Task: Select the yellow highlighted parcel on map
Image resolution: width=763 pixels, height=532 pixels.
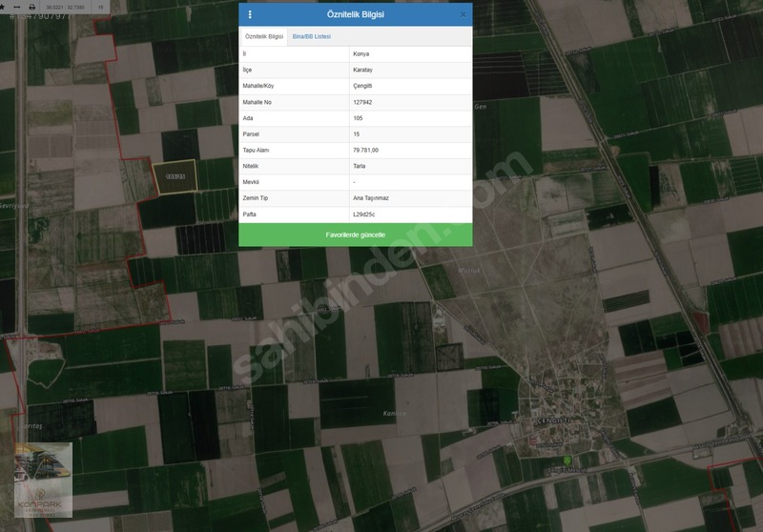Action: click(x=175, y=176)
